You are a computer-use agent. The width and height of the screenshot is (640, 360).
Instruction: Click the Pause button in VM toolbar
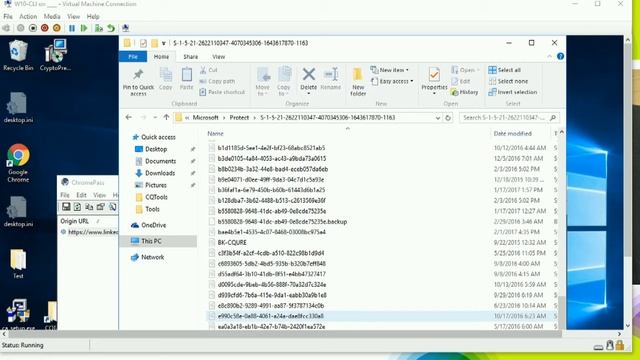click(x=72, y=28)
